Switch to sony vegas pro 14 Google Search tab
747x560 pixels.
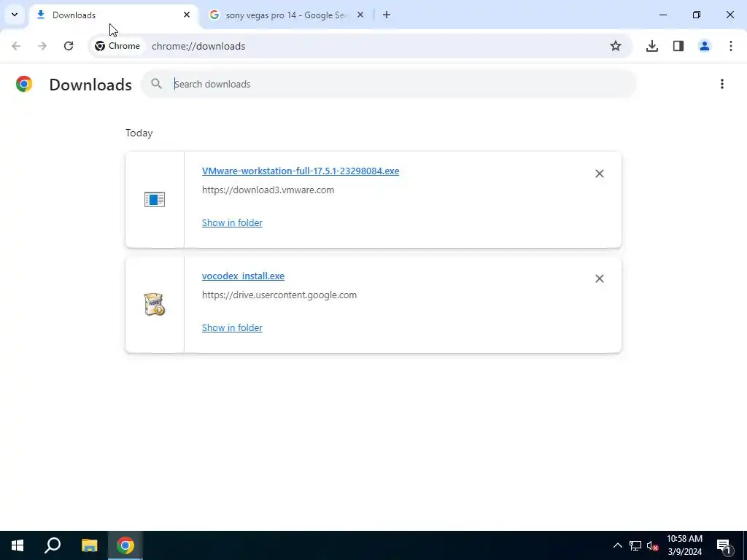pos(286,15)
